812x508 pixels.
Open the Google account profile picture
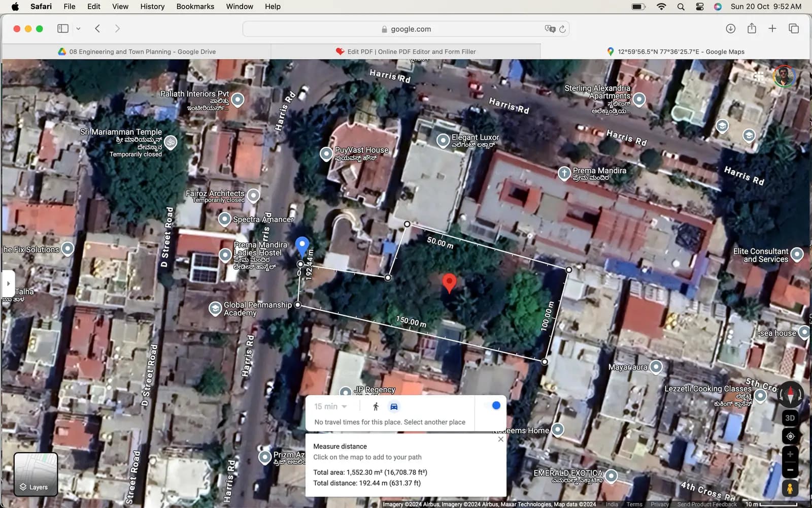[x=784, y=76]
